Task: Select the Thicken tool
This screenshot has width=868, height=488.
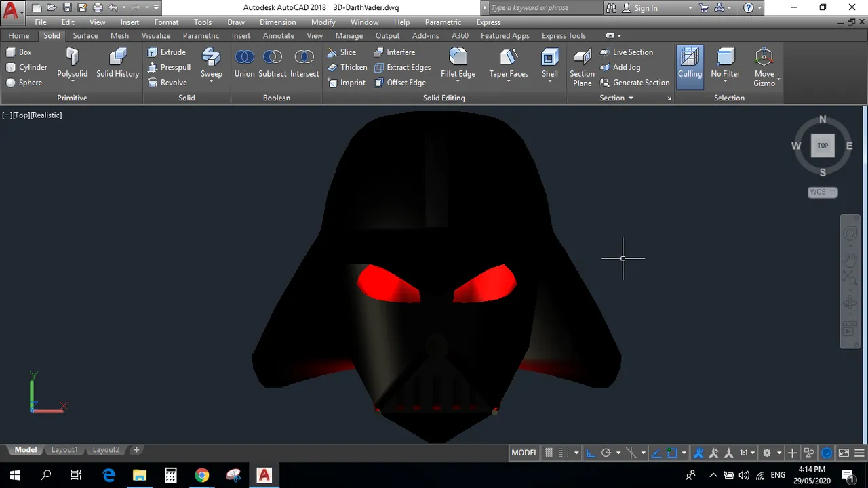Action: click(x=347, y=67)
